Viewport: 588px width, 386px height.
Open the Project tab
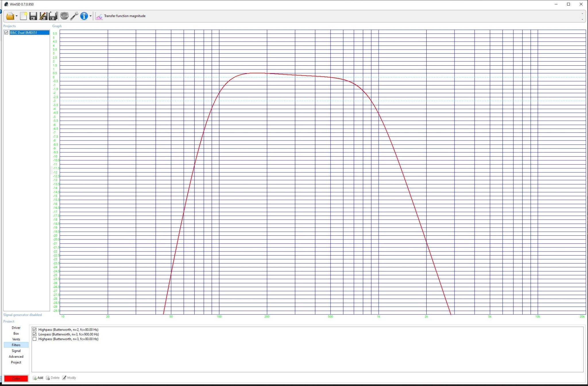(x=16, y=362)
